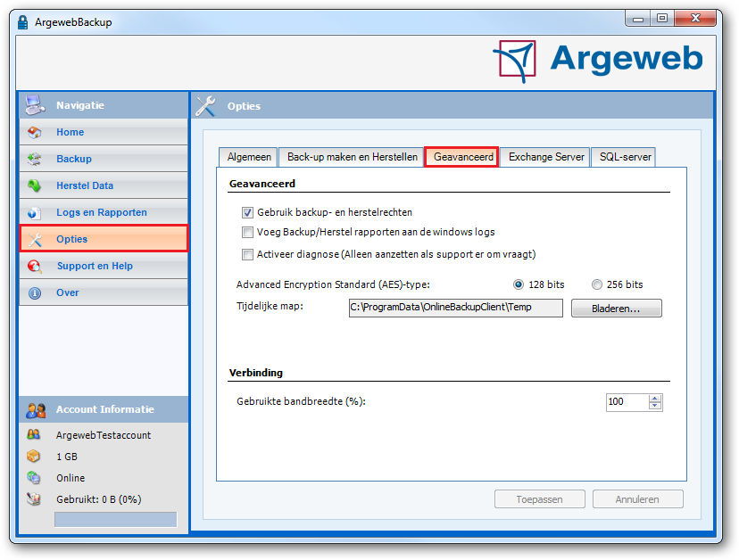Enable the Activeer diagnose checkbox
This screenshot has width=739, height=560.
[x=247, y=255]
